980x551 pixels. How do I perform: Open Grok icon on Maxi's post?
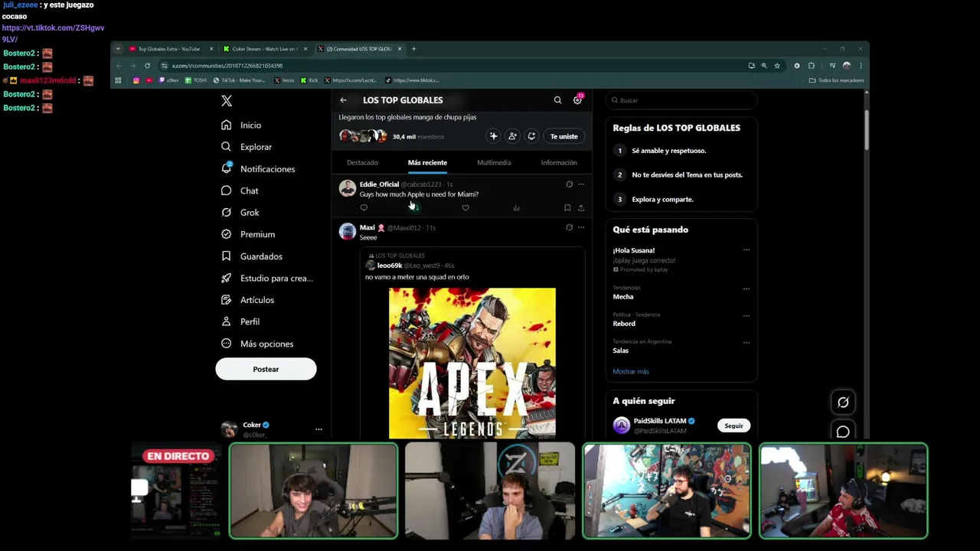[x=569, y=227]
